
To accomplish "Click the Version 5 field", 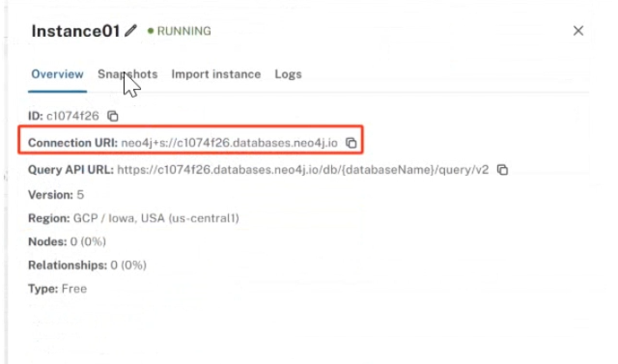I will point(56,195).
